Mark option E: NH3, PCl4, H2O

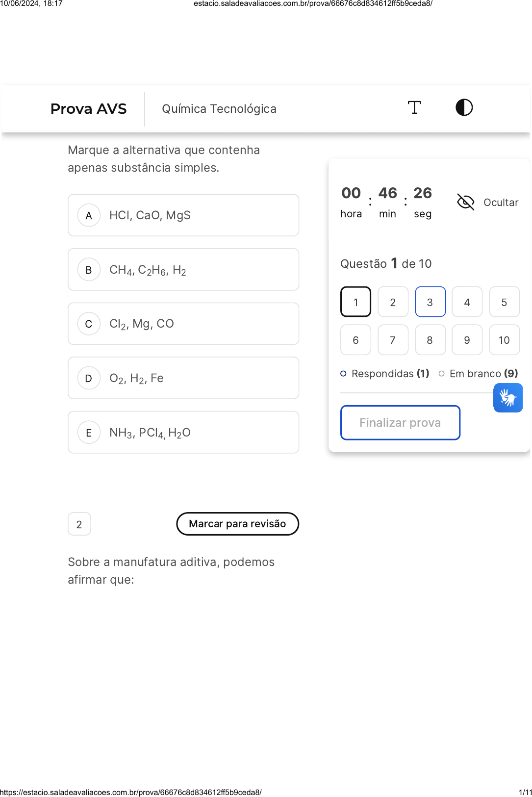click(183, 433)
